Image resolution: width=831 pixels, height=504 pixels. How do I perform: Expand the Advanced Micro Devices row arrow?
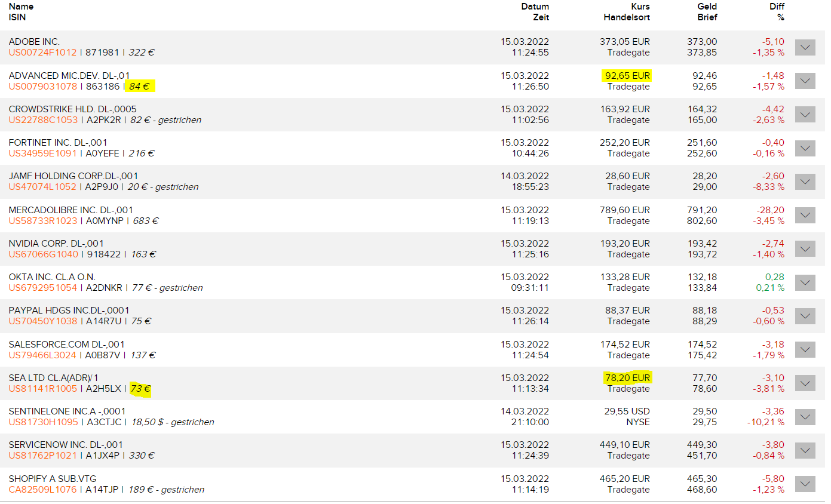point(805,81)
